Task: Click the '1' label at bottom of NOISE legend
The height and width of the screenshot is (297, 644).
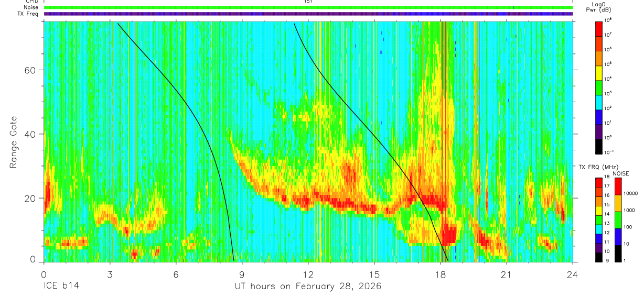Action: tap(625, 260)
